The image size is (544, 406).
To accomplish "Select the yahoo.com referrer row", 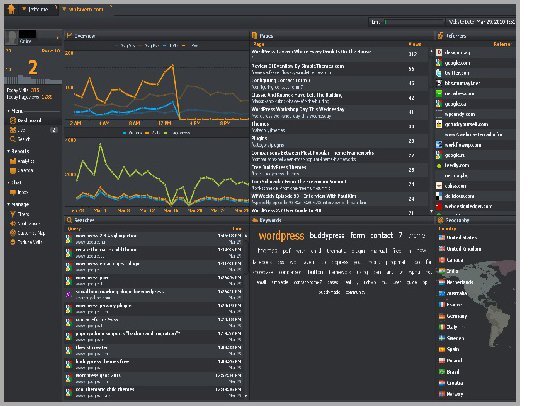I will pos(475,186).
